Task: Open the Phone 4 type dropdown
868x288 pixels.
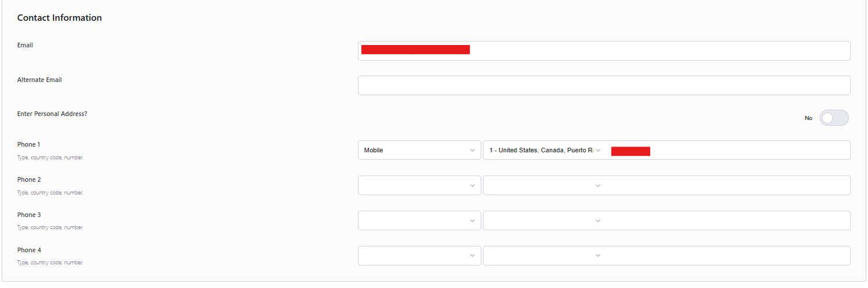Action: point(420,256)
